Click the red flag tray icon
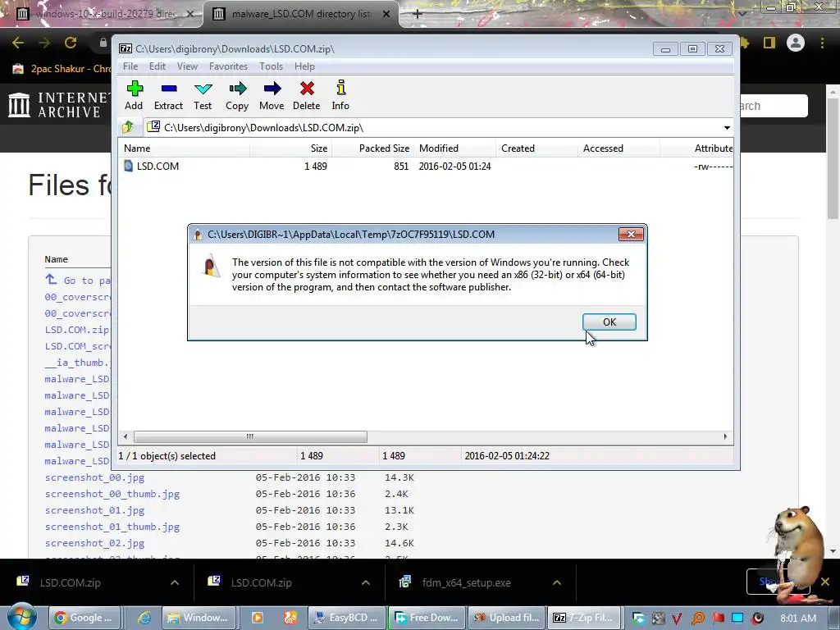 coord(718,619)
